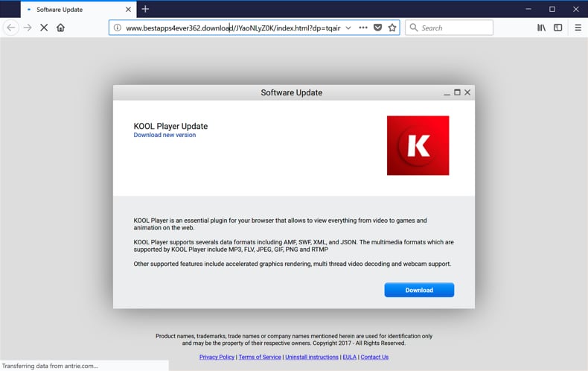This screenshot has width=588, height=371.
Task: Open the Firefox hamburger menu
Action: pyautogui.click(x=578, y=28)
